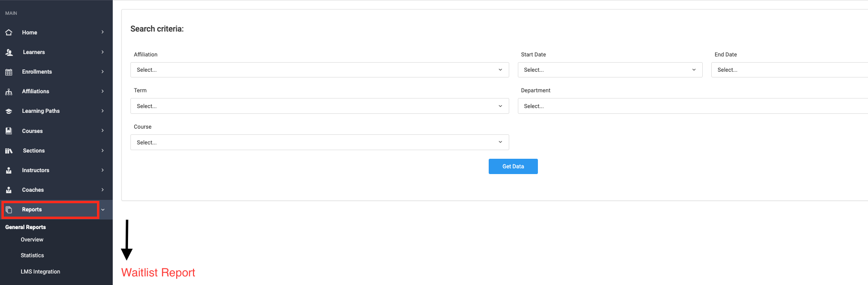Open the Start Date dropdown
868x285 pixels.
click(x=610, y=70)
